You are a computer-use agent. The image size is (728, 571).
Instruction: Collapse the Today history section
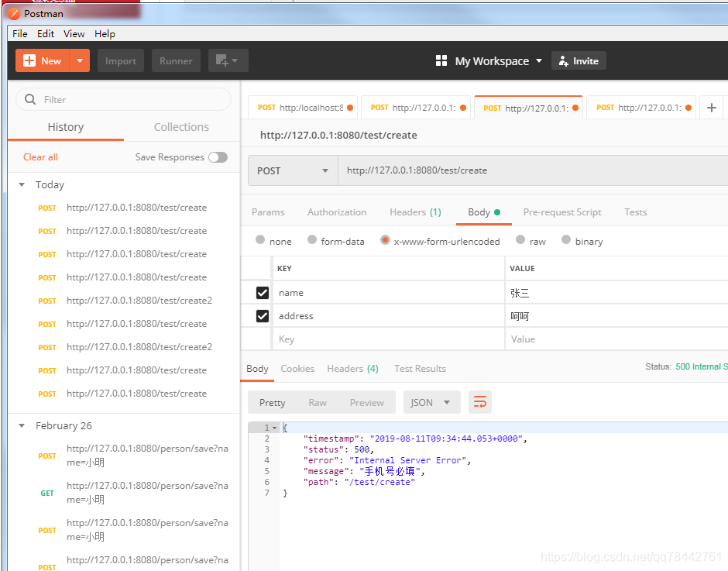tap(21, 184)
